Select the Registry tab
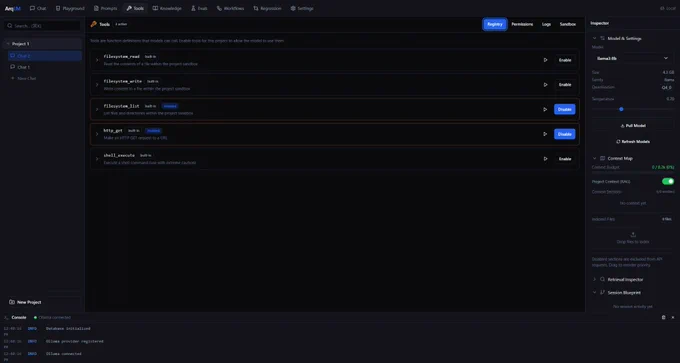This screenshot has width=680, height=363. [494, 24]
